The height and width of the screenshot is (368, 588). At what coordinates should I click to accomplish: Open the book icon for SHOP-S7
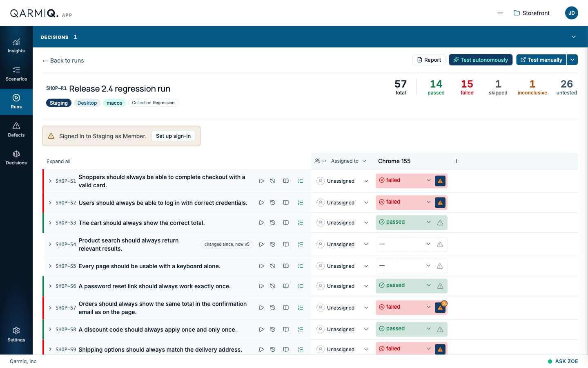[x=286, y=308]
